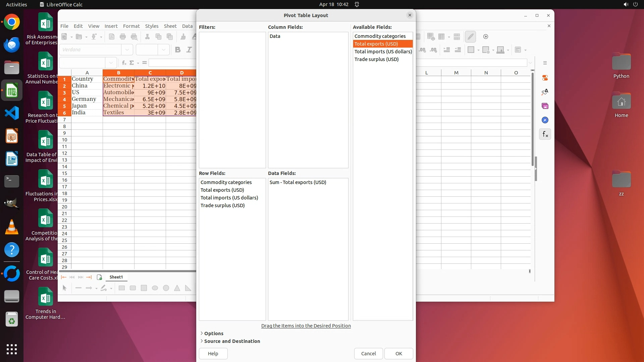Open the Format menu
This screenshot has width=644, height=362.
(x=131, y=26)
